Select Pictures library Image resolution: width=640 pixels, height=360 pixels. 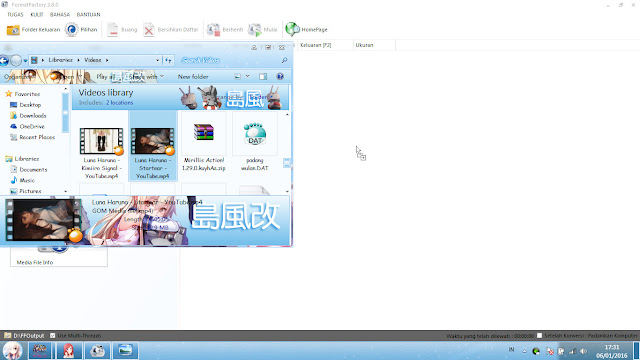26,191
